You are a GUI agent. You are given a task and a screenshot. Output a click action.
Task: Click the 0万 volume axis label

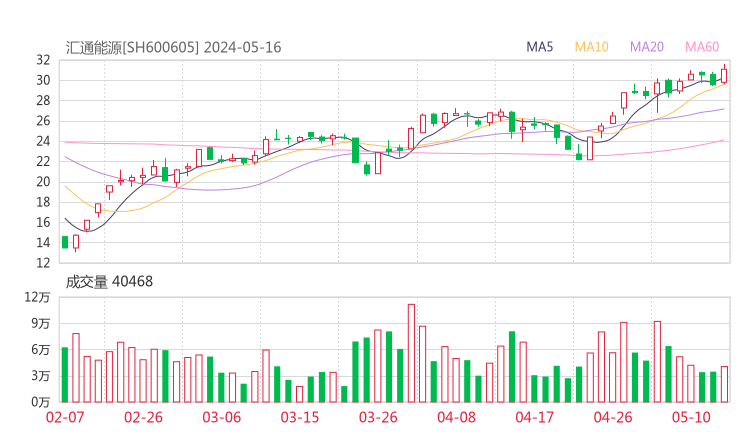(41, 402)
